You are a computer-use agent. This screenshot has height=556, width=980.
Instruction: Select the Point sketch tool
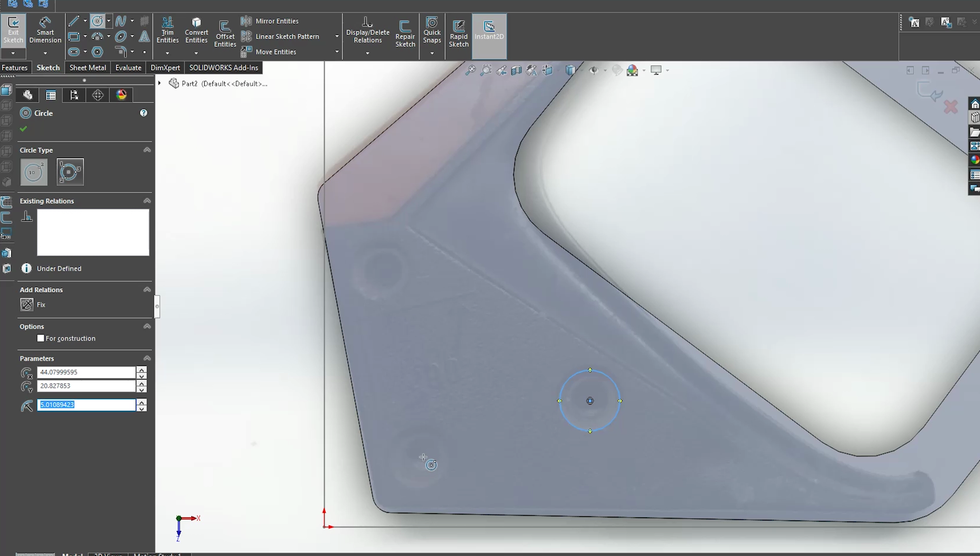(x=144, y=52)
